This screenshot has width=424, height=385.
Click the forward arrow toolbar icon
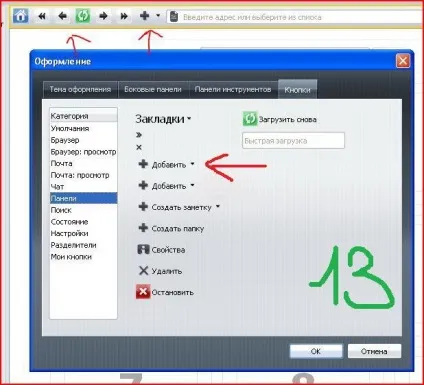pyautogui.click(x=103, y=16)
